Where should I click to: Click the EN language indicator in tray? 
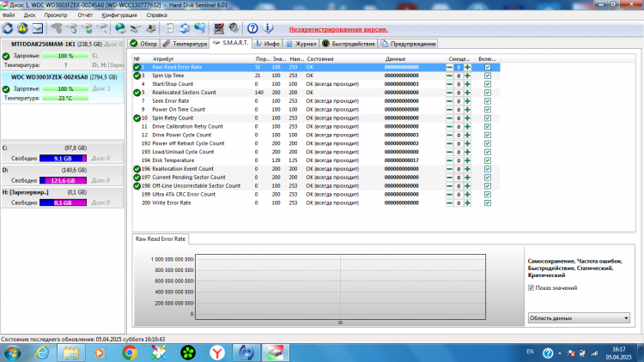(x=531, y=352)
